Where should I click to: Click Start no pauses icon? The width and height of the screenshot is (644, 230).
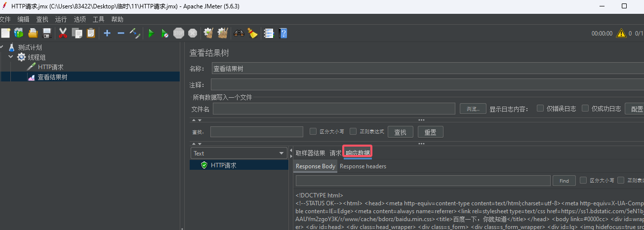165,33
